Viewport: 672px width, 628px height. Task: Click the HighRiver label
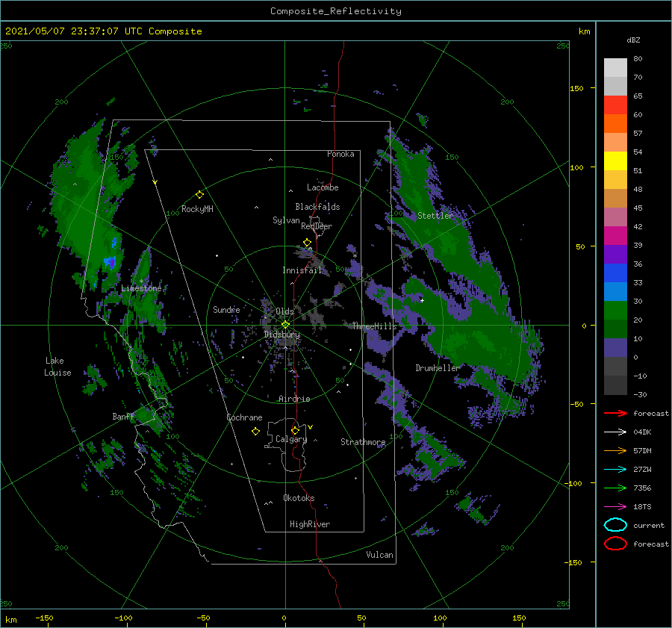pyautogui.click(x=309, y=524)
